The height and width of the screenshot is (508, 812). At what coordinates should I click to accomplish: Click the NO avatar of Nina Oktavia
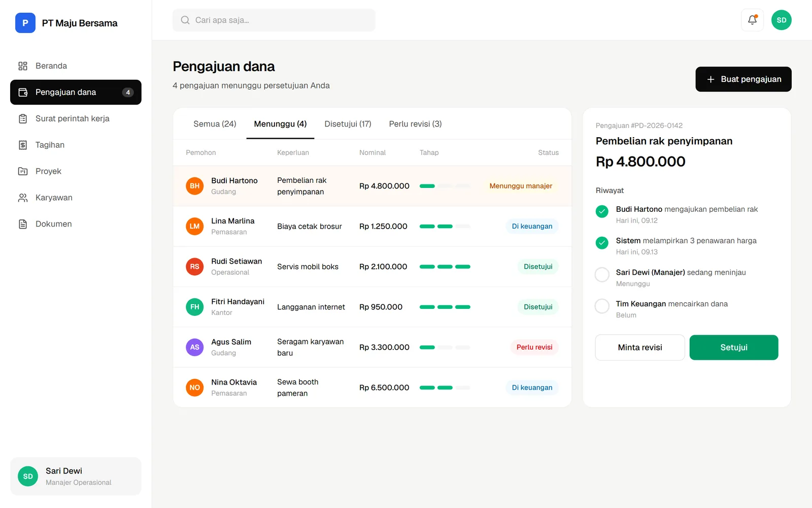click(x=195, y=388)
